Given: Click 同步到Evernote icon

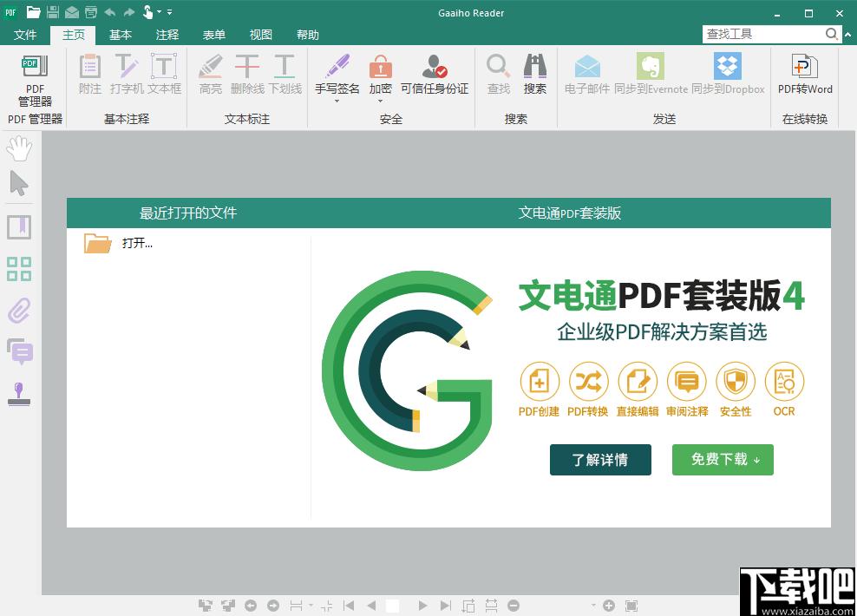Looking at the screenshot, I should pyautogui.click(x=651, y=66).
